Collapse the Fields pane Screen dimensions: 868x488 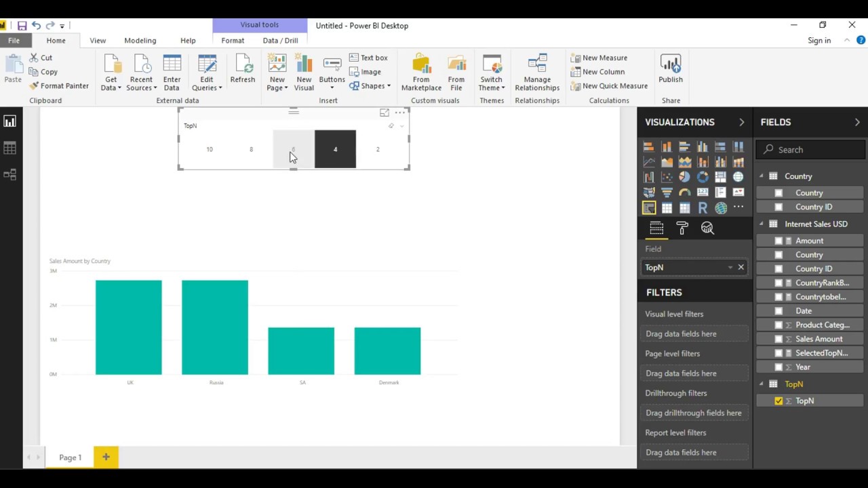(x=857, y=122)
